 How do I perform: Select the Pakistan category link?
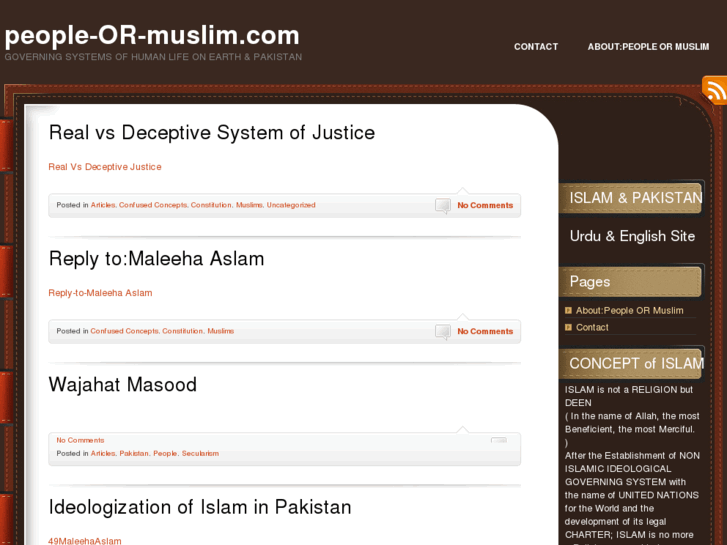134,454
